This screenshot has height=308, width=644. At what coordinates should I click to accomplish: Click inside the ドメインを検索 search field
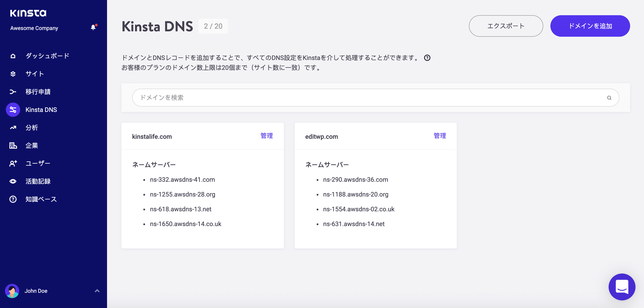(x=225, y=98)
